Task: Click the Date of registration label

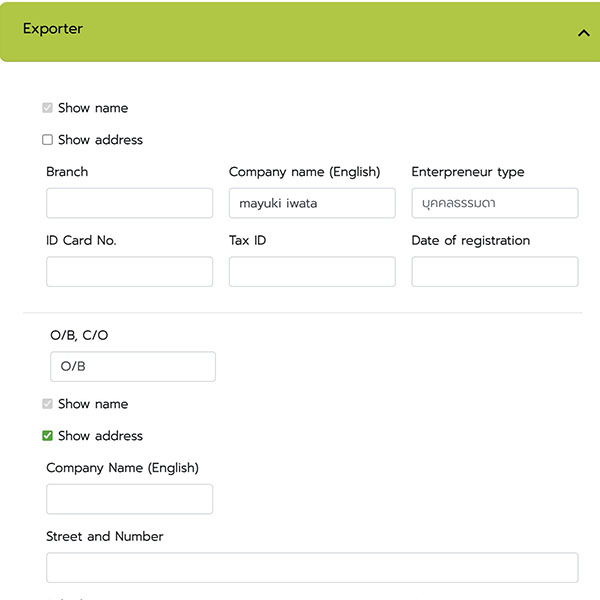Action: coord(470,240)
